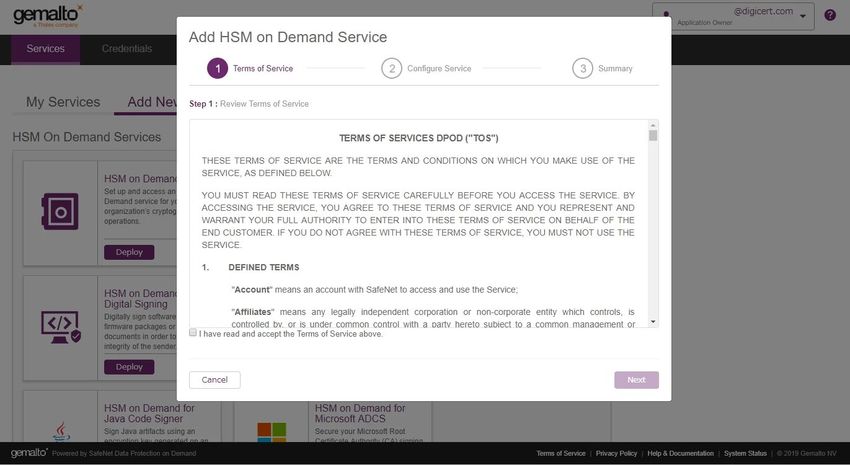Click 'TERMS OF SERVICES DPOD' heading

point(419,138)
